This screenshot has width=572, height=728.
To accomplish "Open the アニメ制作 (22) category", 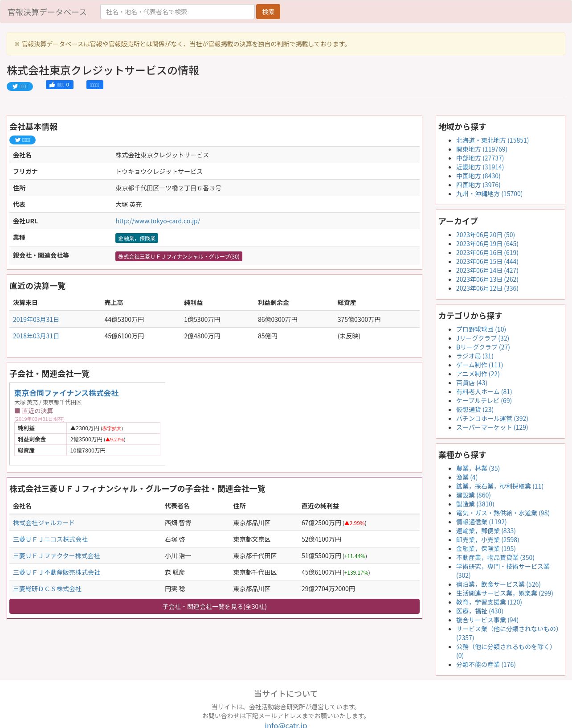I will [478, 374].
